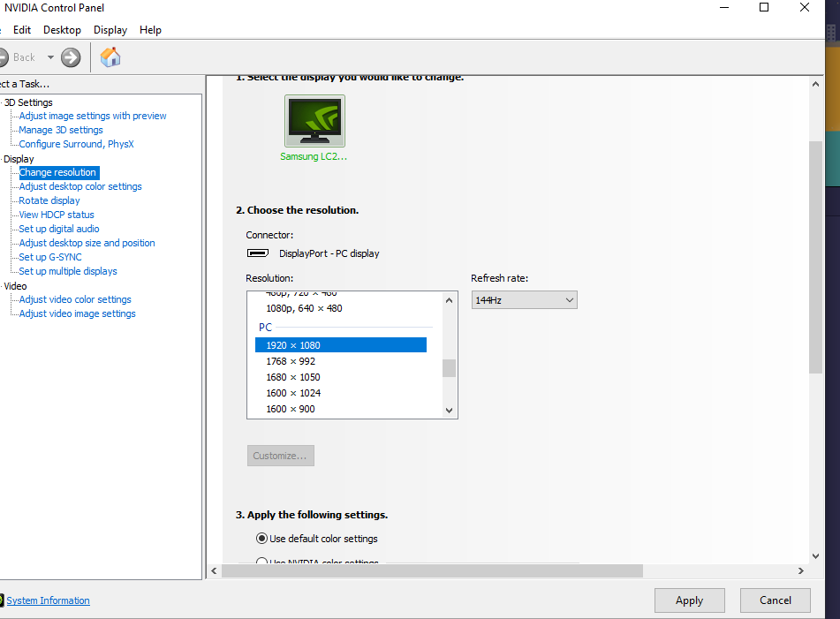
Task: Click main panel scroll down arrow
Action: coord(815,556)
